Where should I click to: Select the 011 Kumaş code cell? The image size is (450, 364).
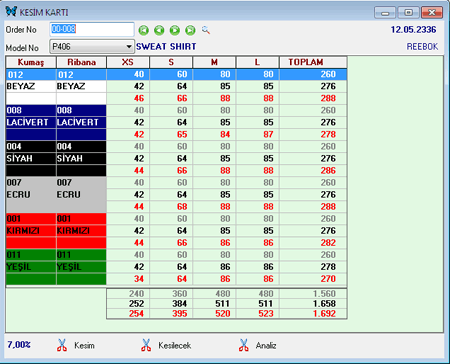[x=31, y=255]
